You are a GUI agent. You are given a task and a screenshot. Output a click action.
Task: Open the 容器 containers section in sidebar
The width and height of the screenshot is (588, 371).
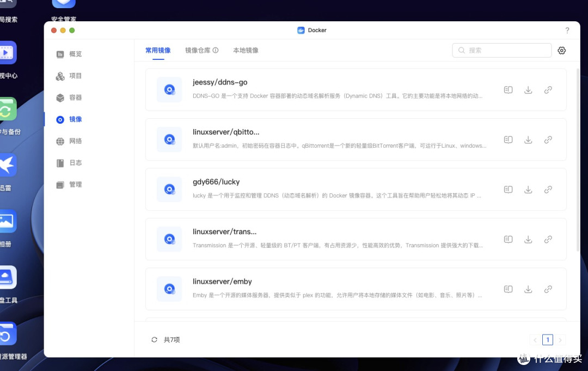(x=69, y=98)
